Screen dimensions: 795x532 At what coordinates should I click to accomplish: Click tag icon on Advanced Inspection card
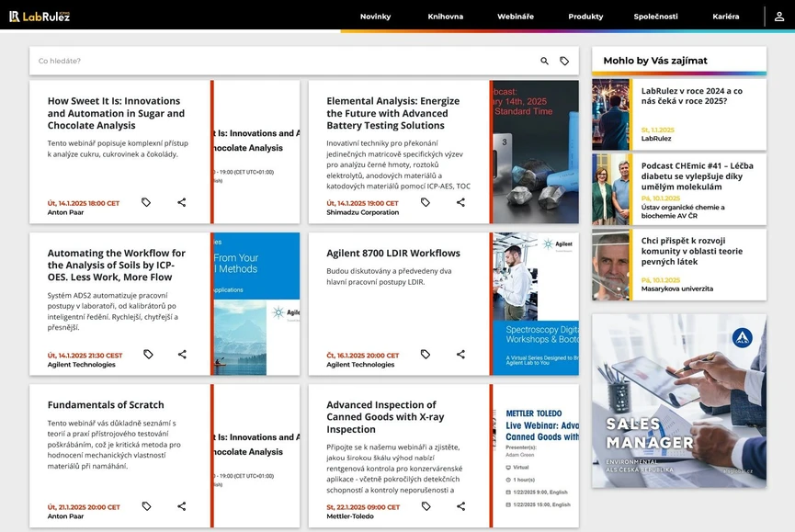(426, 506)
